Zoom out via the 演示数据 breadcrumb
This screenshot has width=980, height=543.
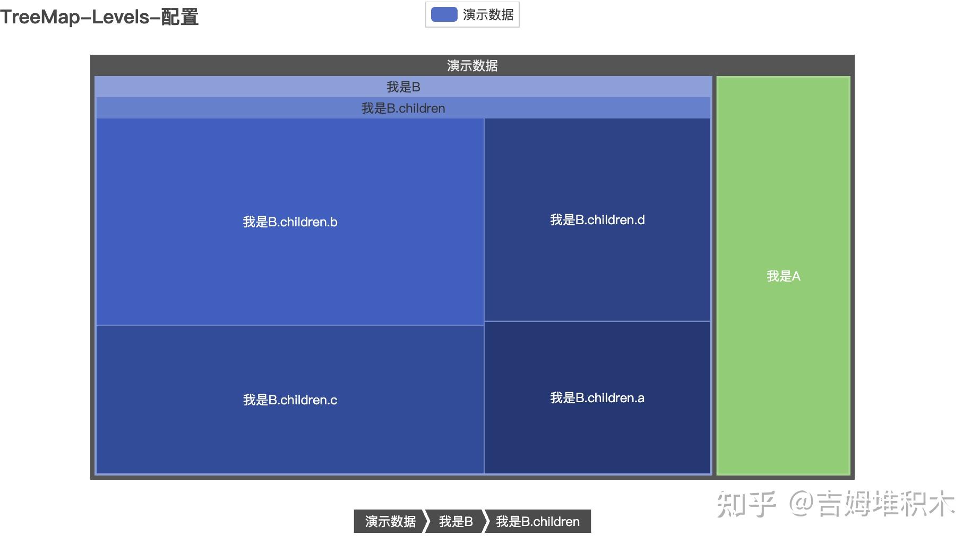390,521
